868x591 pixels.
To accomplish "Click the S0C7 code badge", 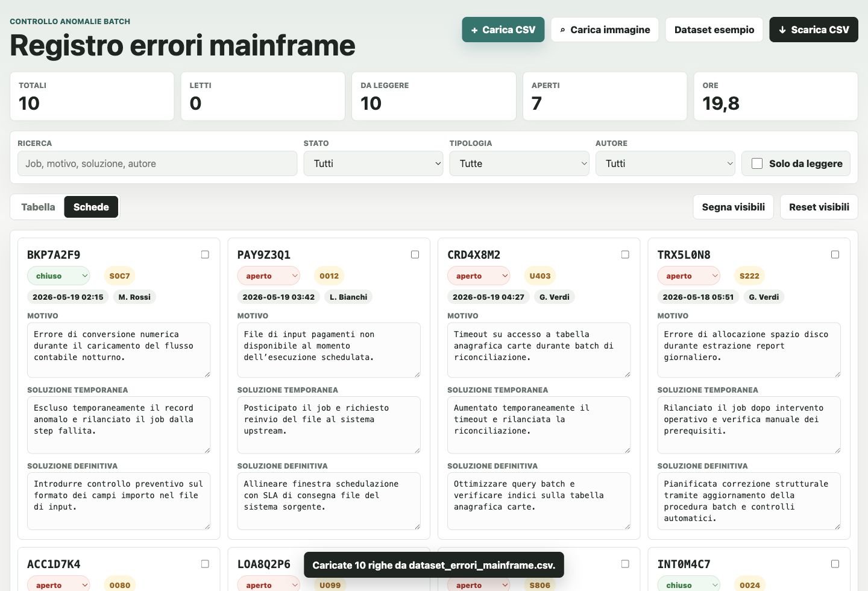I will tap(119, 276).
